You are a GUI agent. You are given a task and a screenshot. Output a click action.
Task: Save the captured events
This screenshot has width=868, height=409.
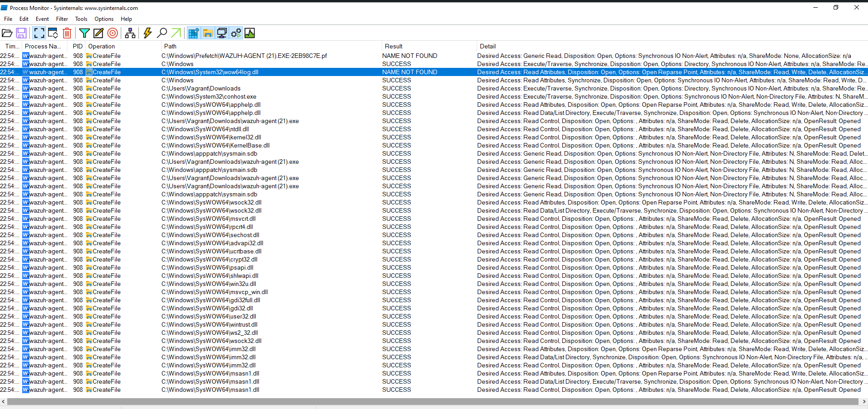(21, 33)
